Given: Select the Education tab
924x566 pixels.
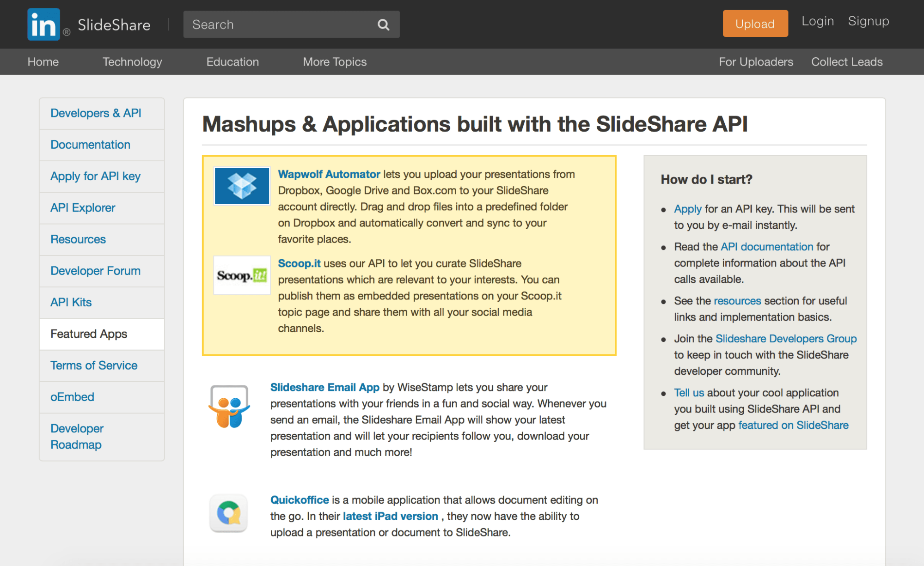Looking at the screenshot, I should pyautogui.click(x=232, y=61).
